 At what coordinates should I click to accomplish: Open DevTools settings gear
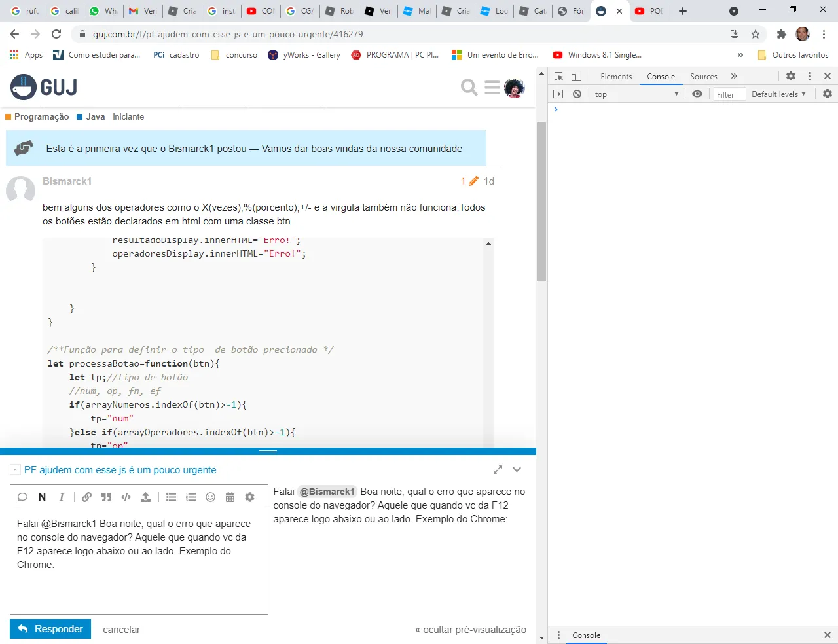(791, 77)
